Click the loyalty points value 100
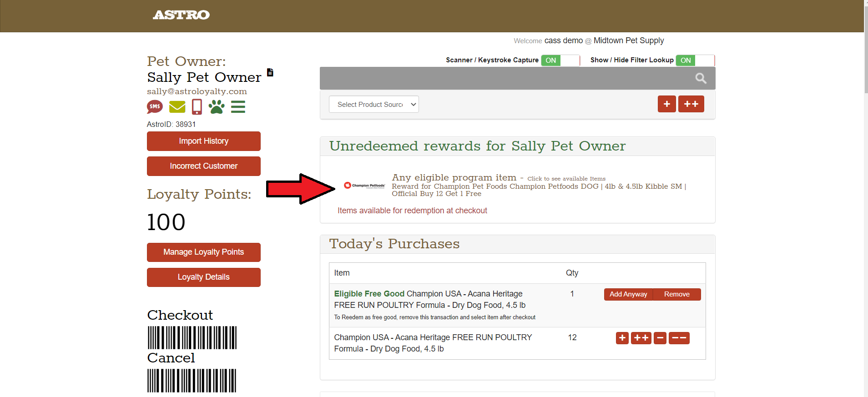Viewport: 868px width, 397px height. tap(166, 222)
